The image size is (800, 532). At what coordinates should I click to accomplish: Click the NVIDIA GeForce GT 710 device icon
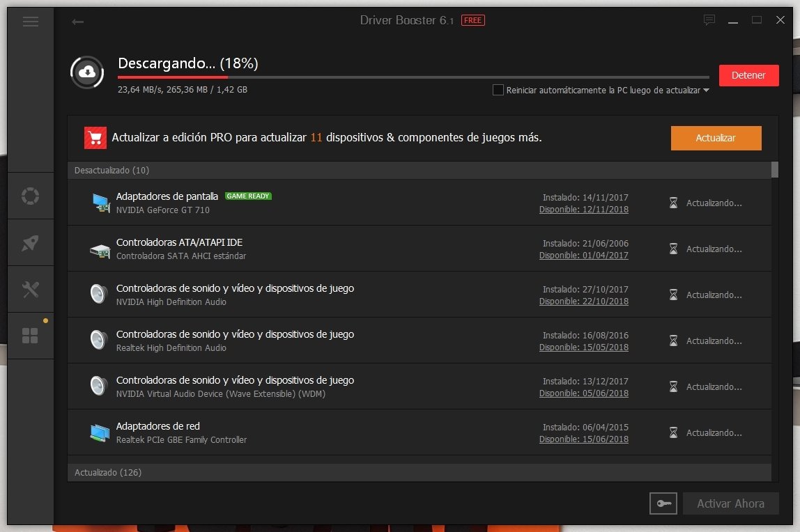pyautogui.click(x=100, y=203)
